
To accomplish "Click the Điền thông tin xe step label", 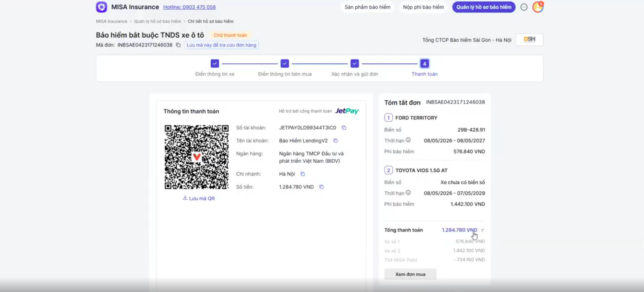I will (x=215, y=74).
